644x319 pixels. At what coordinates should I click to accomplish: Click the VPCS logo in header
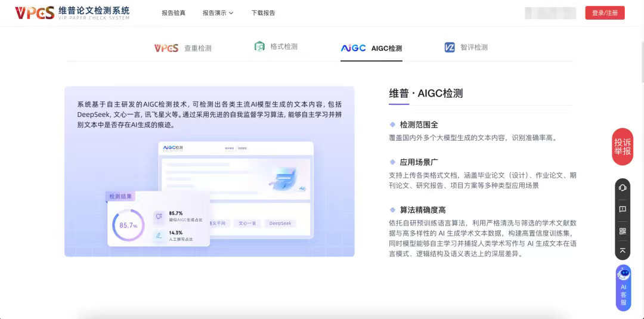click(x=72, y=13)
